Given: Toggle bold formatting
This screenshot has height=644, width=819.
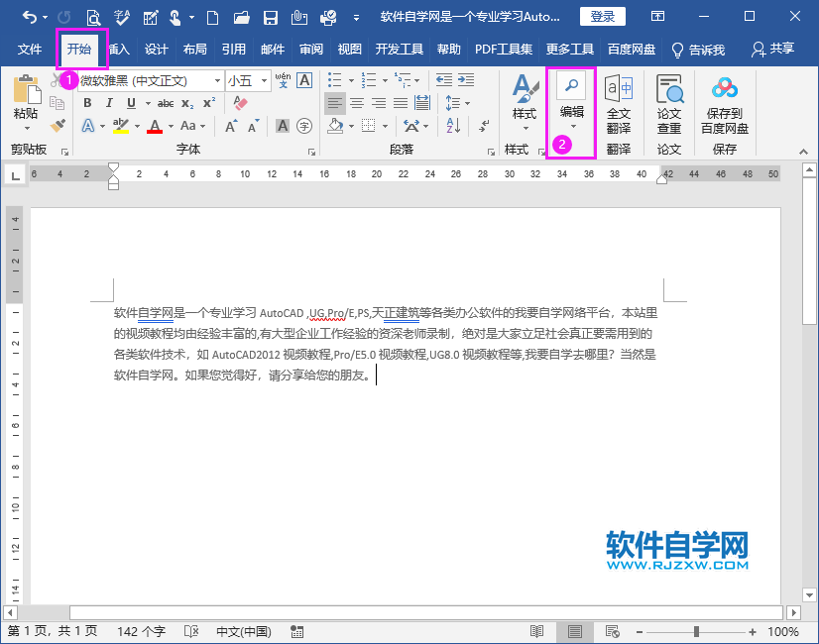Looking at the screenshot, I should click(x=89, y=103).
